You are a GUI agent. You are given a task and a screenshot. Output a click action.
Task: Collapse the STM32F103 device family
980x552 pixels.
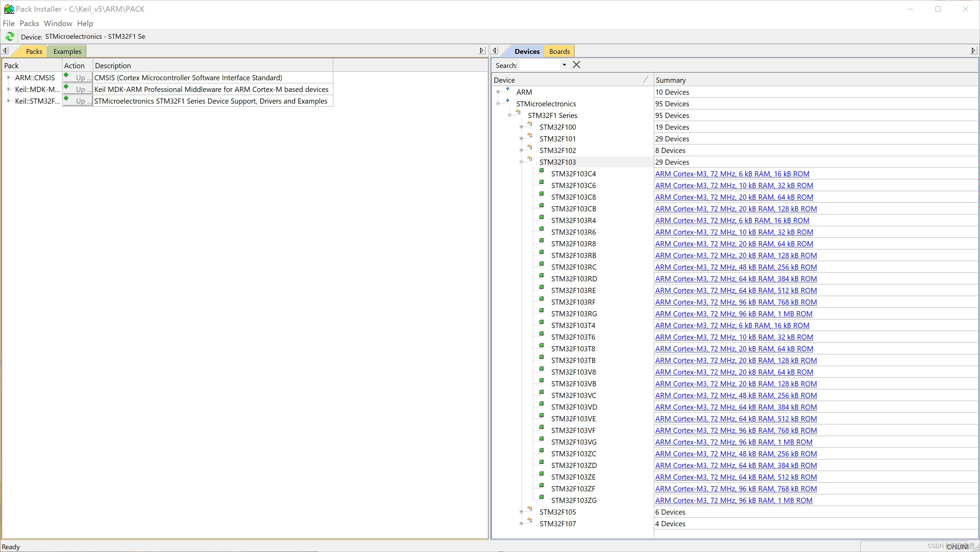(x=521, y=162)
